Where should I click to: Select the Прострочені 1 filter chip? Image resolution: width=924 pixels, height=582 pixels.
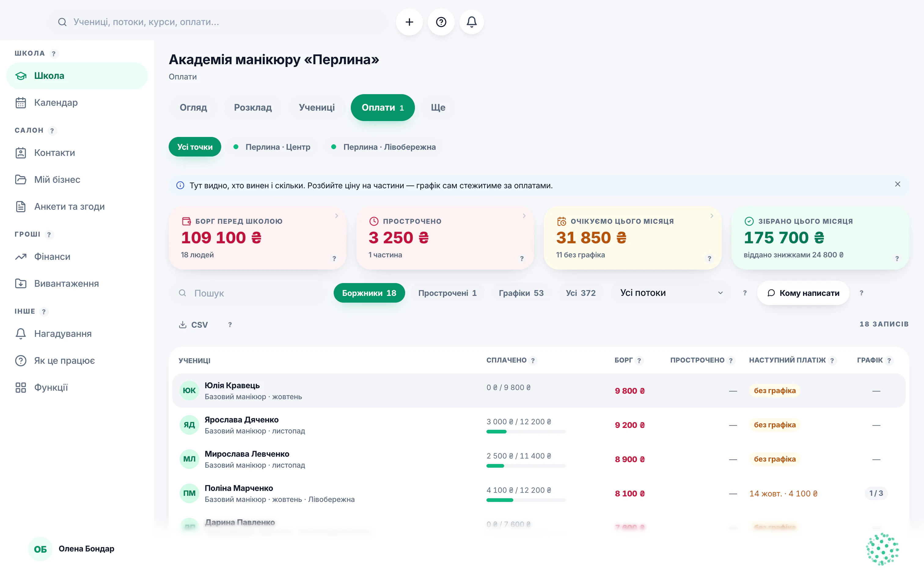[x=447, y=293]
